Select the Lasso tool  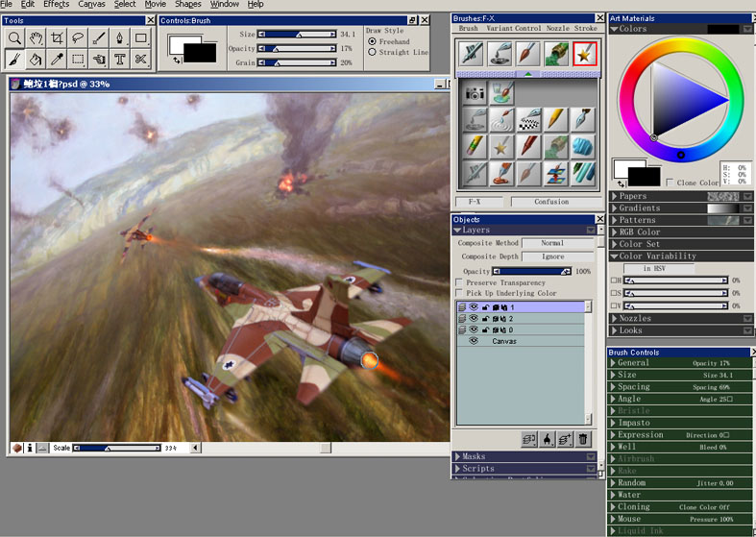point(78,38)
